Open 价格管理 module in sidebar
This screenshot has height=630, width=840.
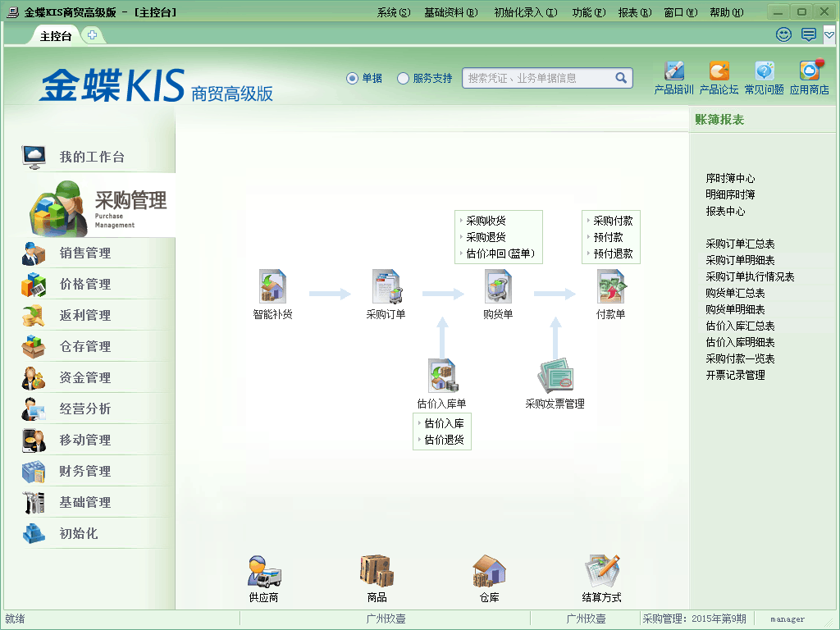click(85, 284)
